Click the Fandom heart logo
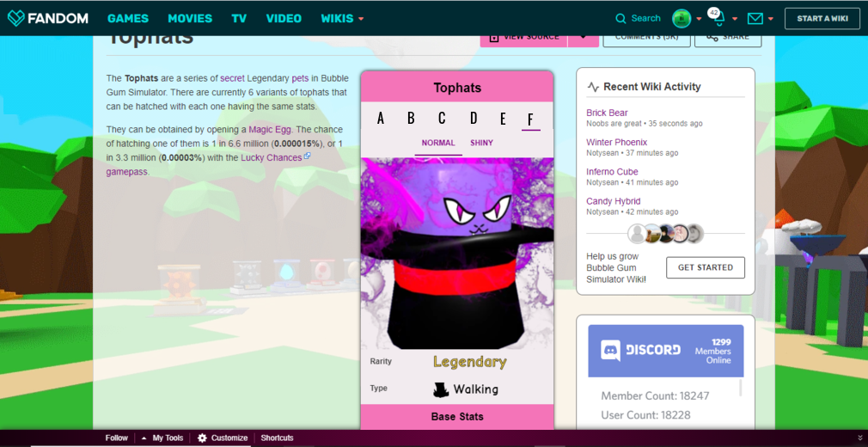The image size is (868, 447). click(16, 18)
